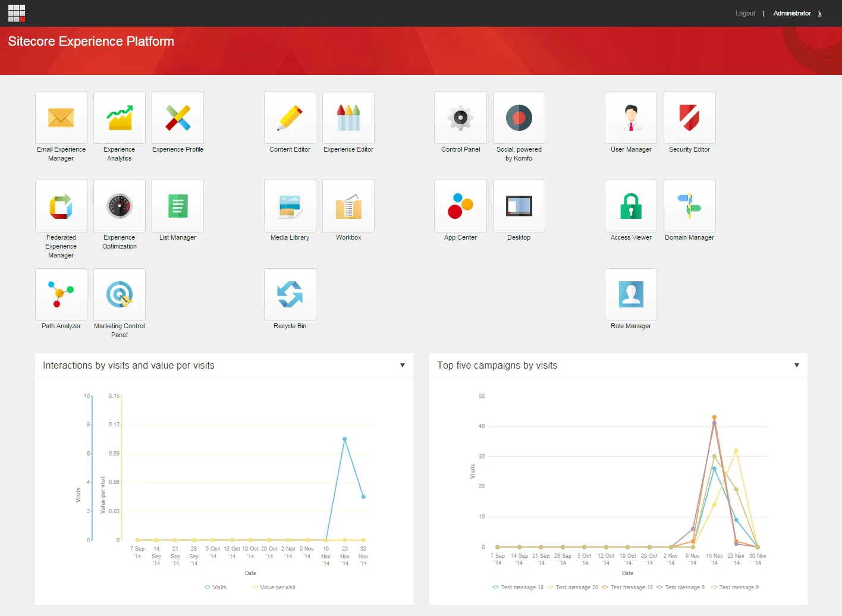Screen dimensions: 842x616
Task: Toggle Test message 9 legend series
Action: (x=735, y=587)
